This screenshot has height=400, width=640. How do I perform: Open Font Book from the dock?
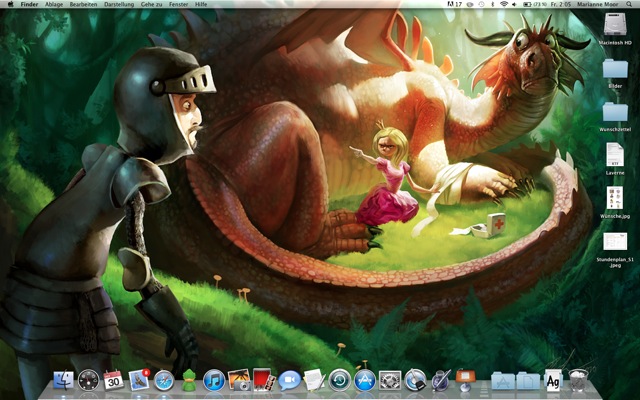pos(553,381)
